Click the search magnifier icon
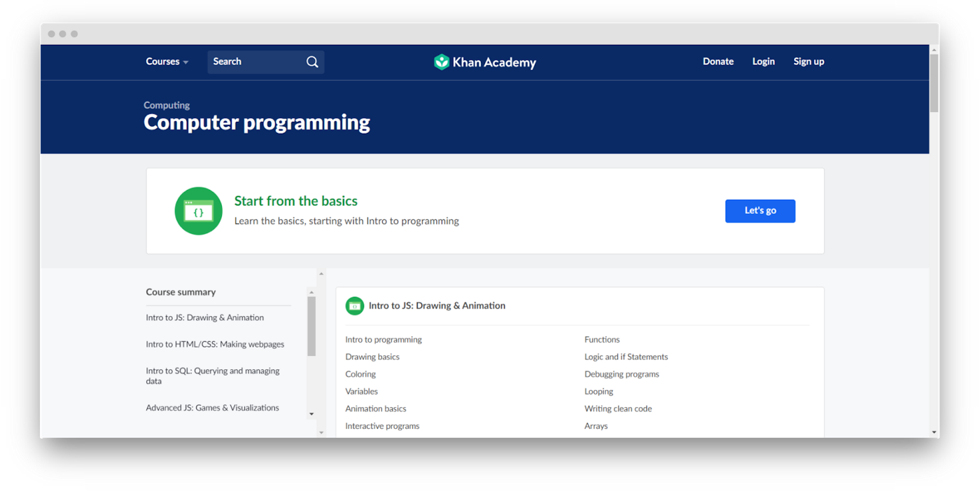 (x=312, y=62)
